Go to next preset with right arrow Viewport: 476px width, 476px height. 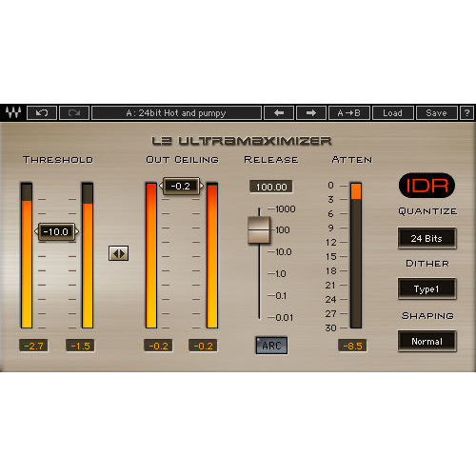coord(311,112)
